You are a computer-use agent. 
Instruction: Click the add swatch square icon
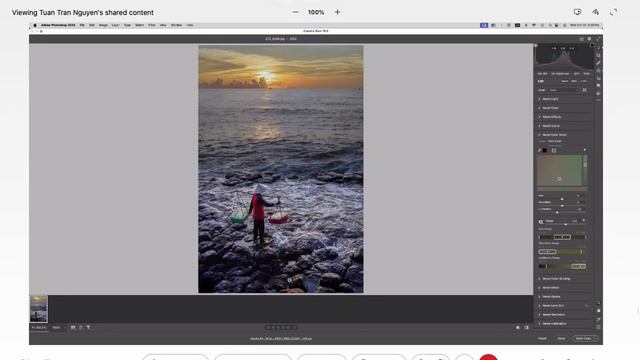[554, 150]
